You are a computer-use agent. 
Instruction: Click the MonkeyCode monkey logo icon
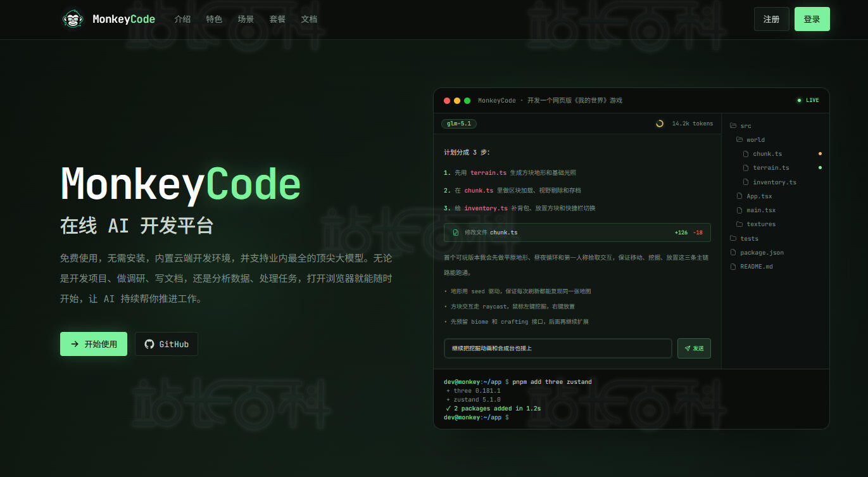tap(72, 19)
